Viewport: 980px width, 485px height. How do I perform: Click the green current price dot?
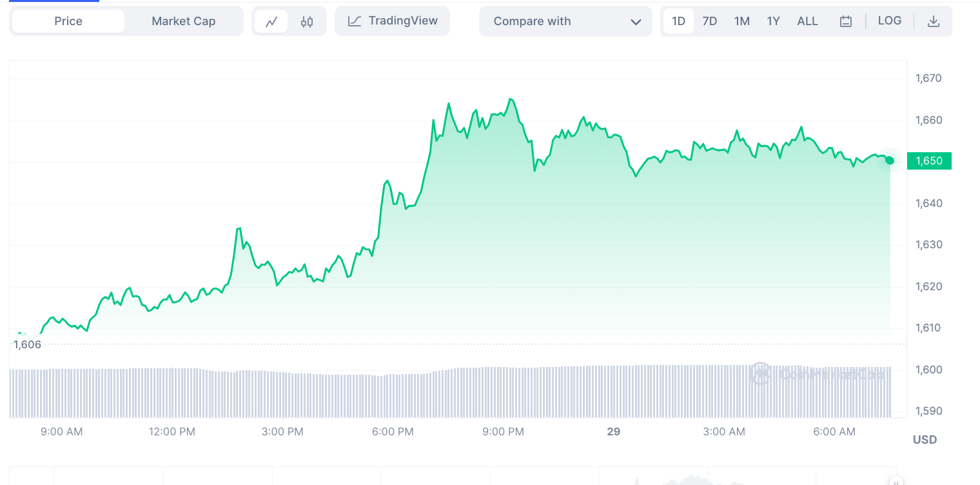890,161
